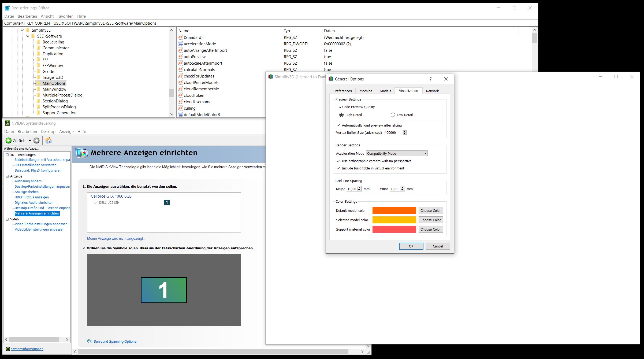Choose Color for Default model color
This screenshot has height=359, width=644.
(430, 210)
